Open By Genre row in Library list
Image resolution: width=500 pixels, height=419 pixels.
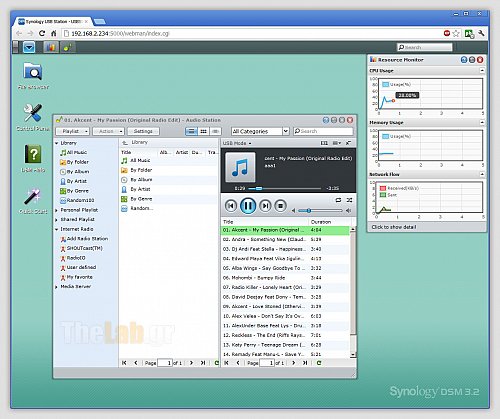point(169,199)
